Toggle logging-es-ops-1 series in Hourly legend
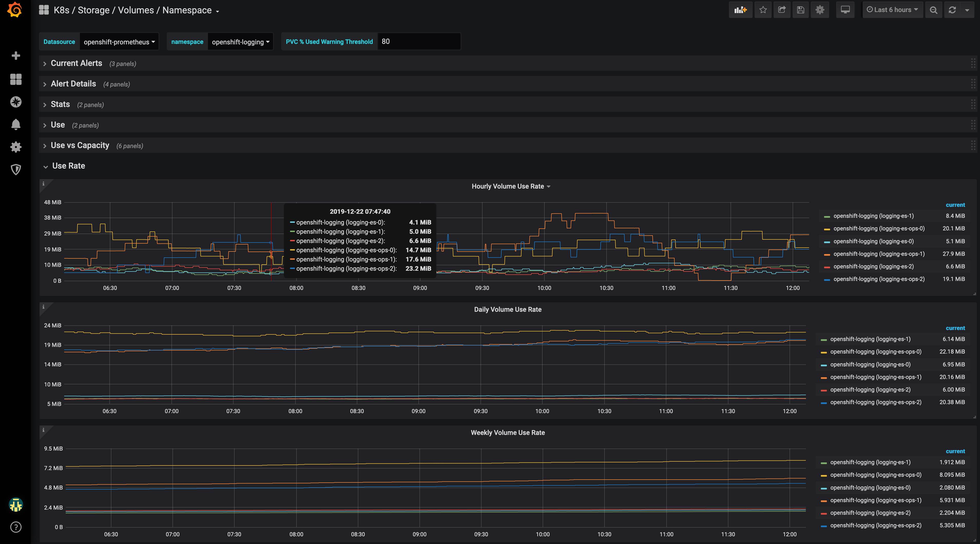980x544 pixels. coord(878,254)
